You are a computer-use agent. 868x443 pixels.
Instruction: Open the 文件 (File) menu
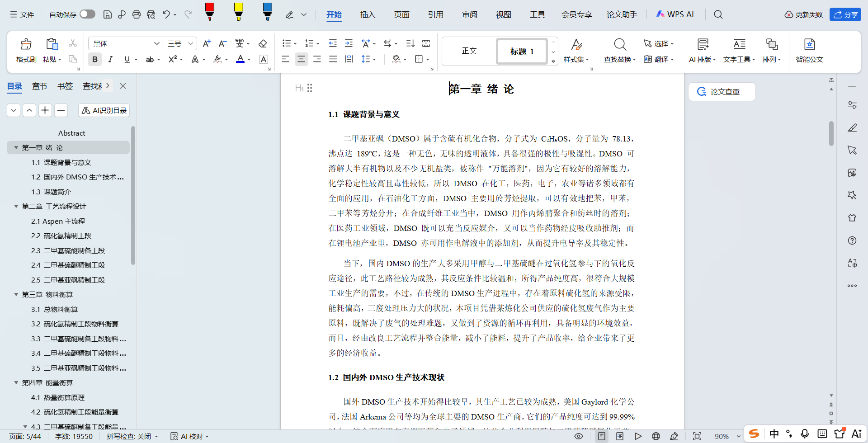click(x=22, y=14)
